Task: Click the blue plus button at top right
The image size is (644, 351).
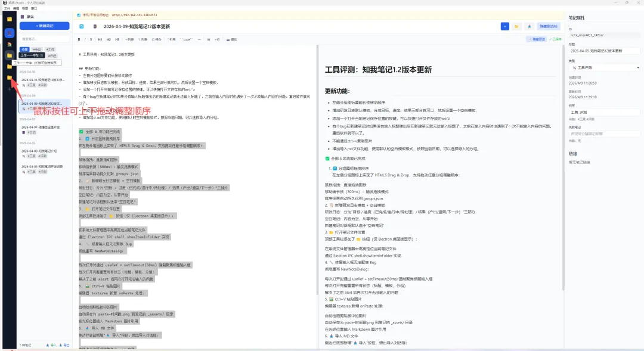Action: pyautogui.click(x=505, y=26)
